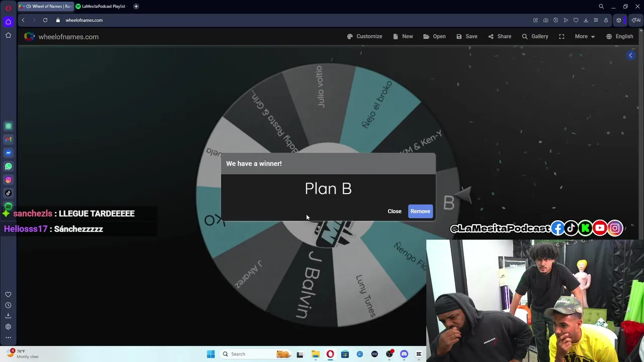644x362 pixels.
Task: Expand the More dropdown menu
Action: 585,36
